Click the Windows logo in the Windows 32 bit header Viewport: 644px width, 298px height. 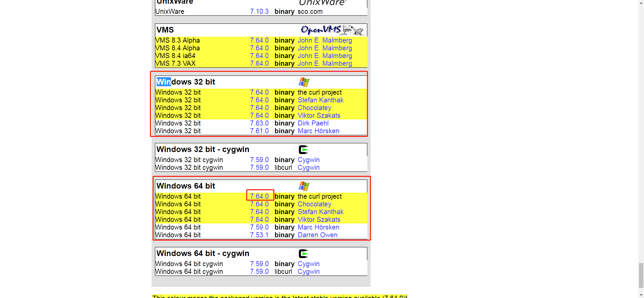(x=304, y=82)
